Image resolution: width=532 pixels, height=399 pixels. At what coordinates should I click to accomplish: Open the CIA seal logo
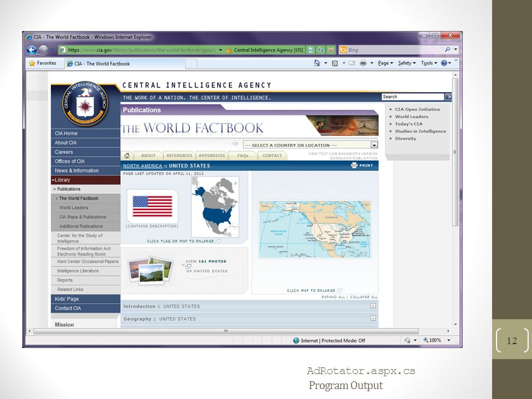pyautogui.click(x=85, y=104)
